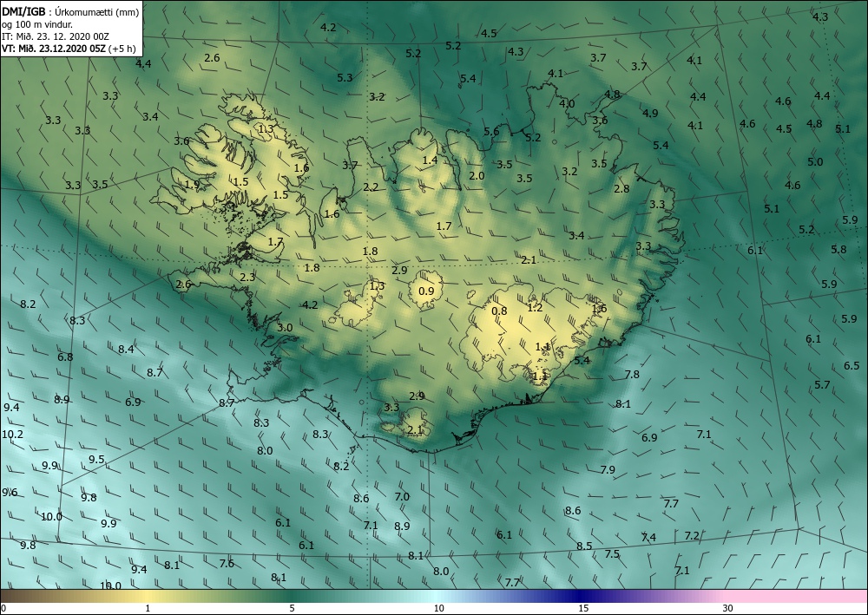The width and height of the screenshot is (868, 615).
Task: Click the map value "4.0"
Action: point(567,104)
